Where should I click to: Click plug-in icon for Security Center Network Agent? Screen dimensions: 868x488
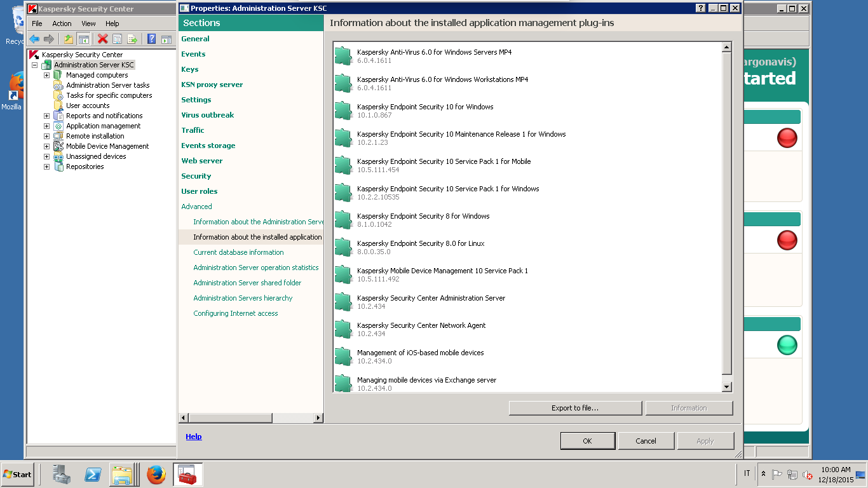pyautogui.click(x=344, y=329)
